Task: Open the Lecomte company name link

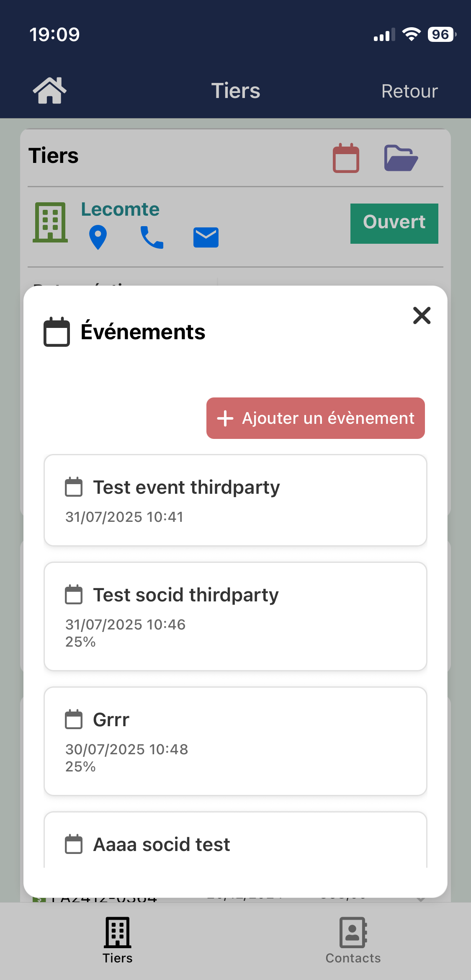Action: (120, 209)
